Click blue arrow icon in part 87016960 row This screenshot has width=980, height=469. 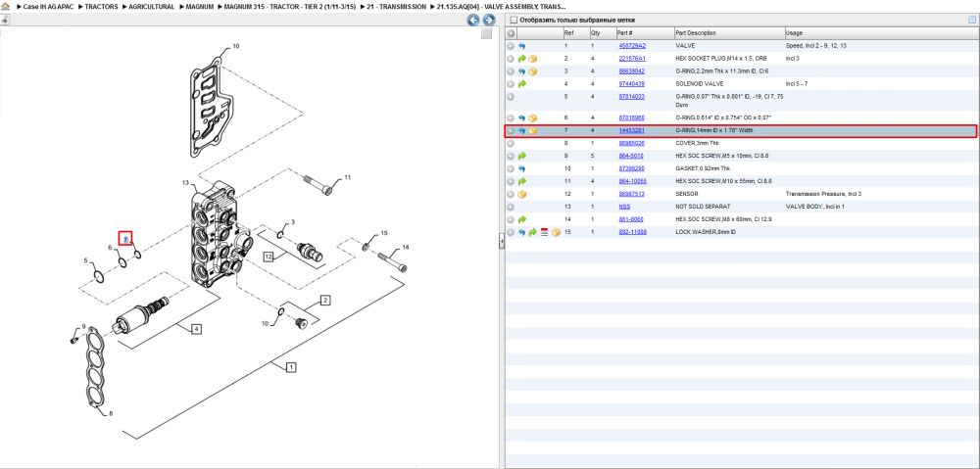tap(522, 118)
